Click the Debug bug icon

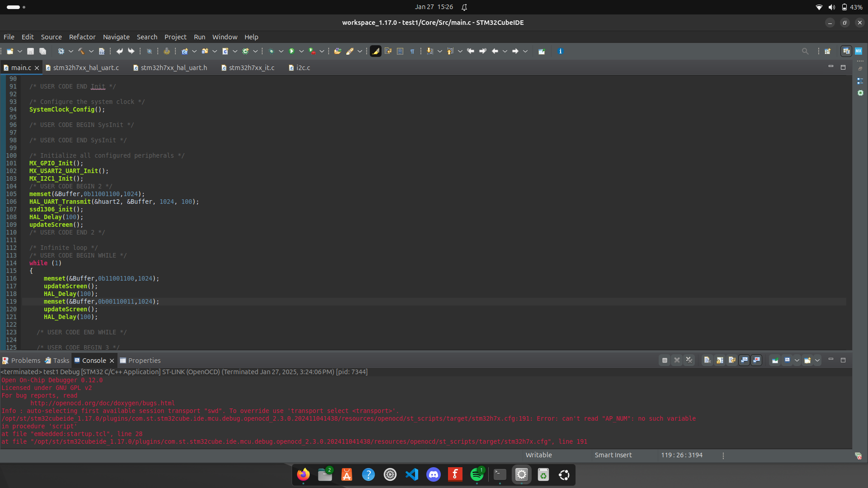[271, 52]
